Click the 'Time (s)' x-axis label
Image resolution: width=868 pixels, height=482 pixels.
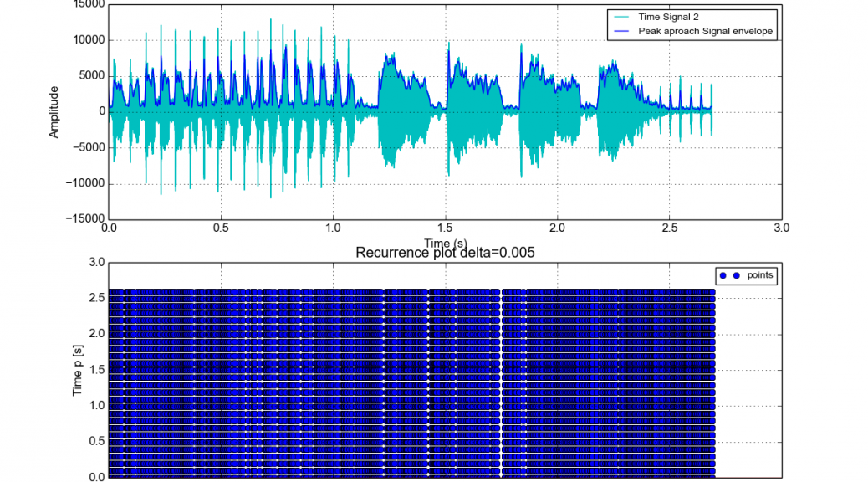[x=445, y=242]
